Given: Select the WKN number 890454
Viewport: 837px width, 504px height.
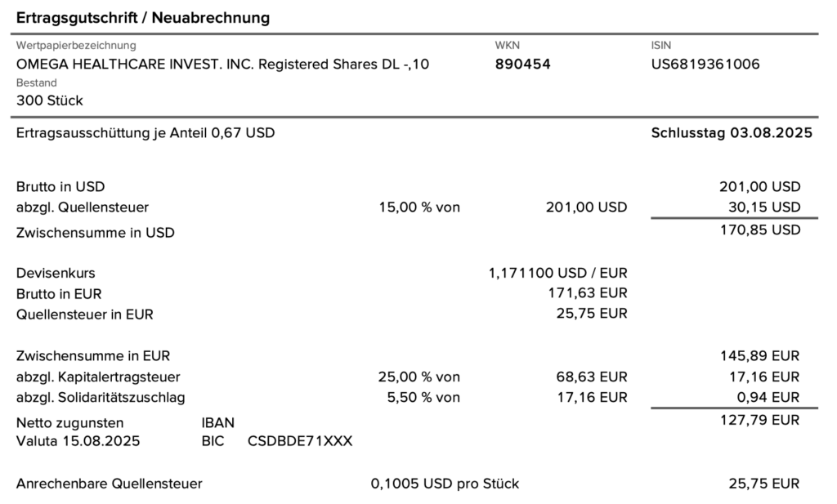Looking at the screenshot, I should coord(522,64).
